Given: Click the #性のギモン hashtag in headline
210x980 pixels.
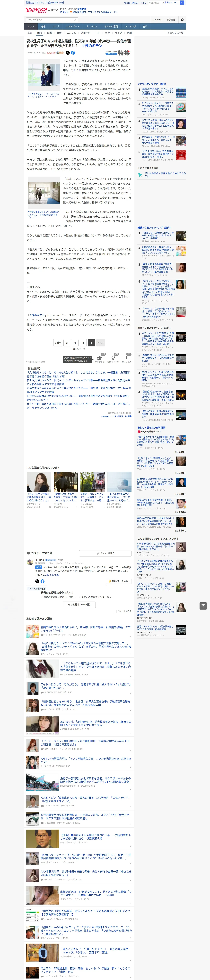Looking at the screenshot, I should (x=92, y=46).
